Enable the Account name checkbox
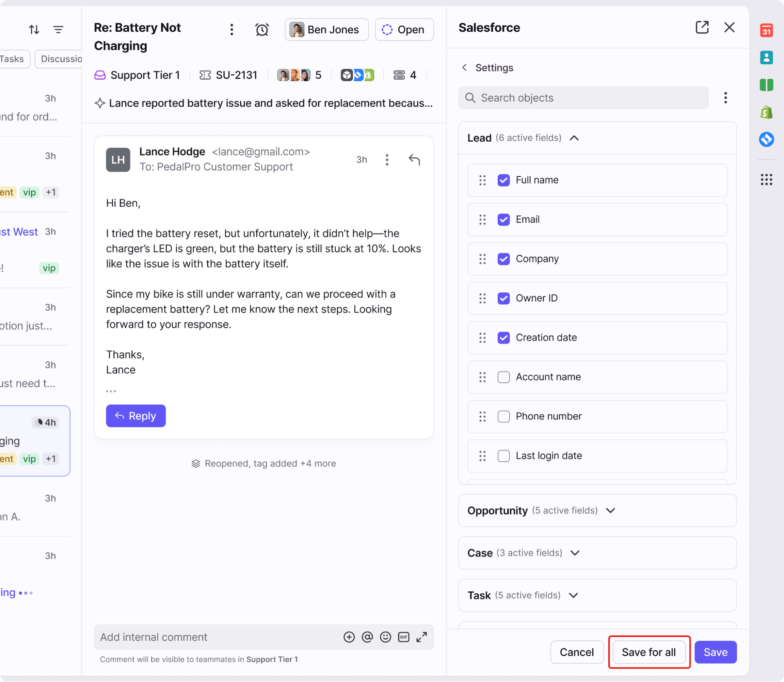 coord(504,377)
